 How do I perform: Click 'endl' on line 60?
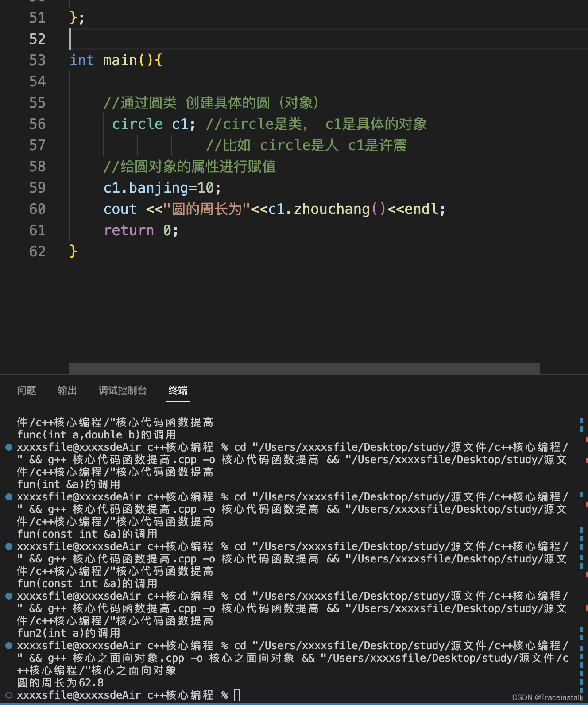[x=421, y=209]
